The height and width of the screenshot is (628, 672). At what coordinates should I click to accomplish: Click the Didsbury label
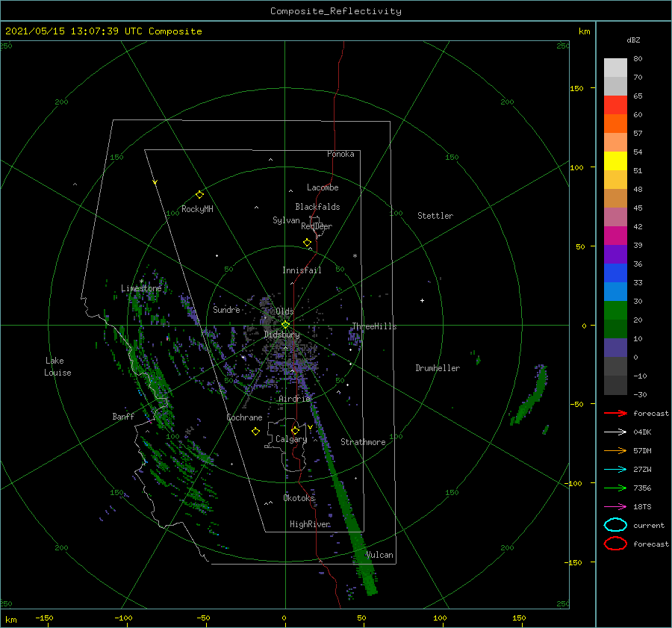[x=282, y=335]
